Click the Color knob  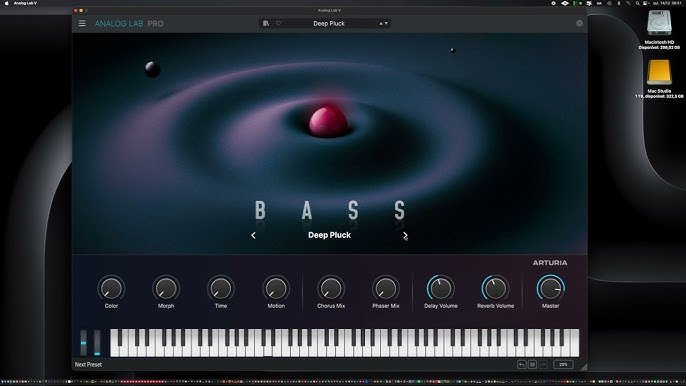click(x=111, y=289)
